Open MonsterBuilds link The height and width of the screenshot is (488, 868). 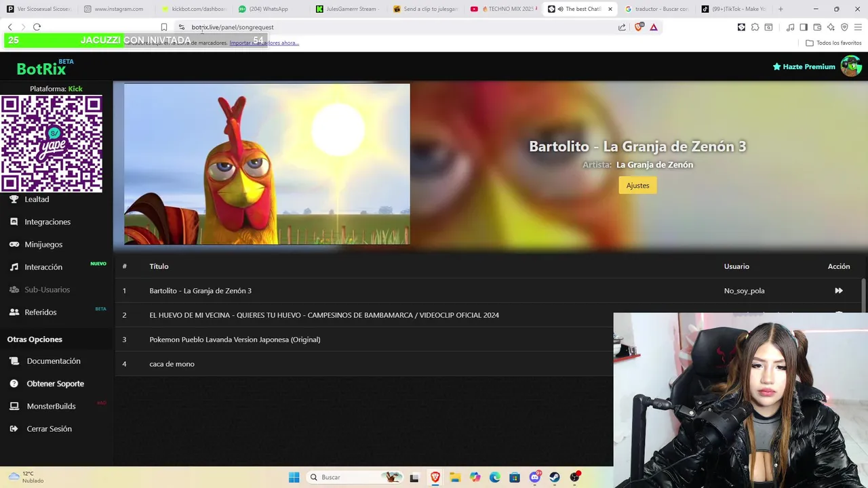click(52, 406)
